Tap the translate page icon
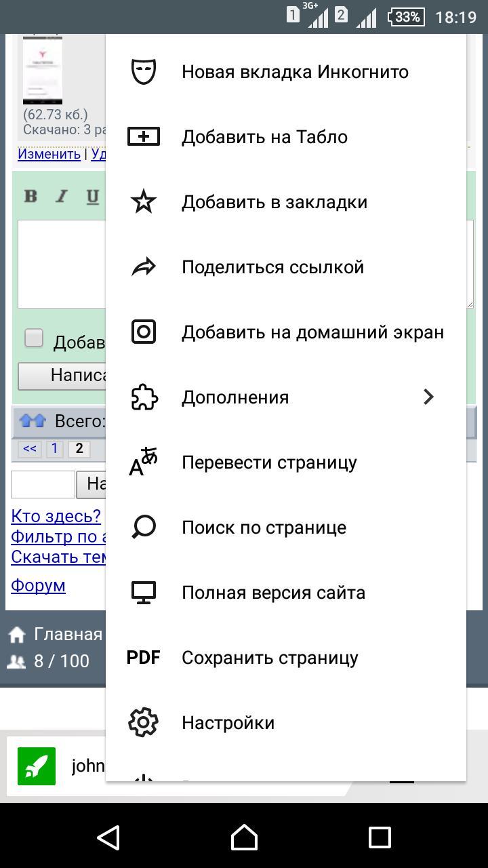 tap(143, 463)
